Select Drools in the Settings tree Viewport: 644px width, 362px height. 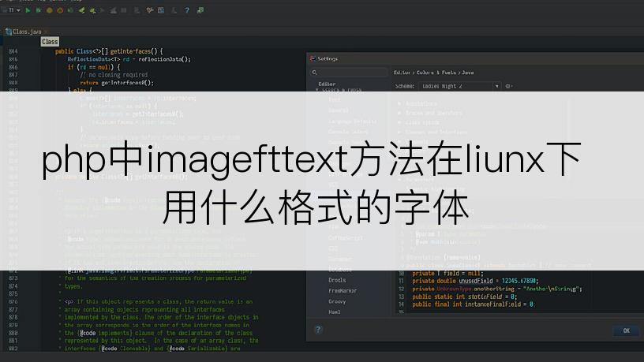[337, 280]
